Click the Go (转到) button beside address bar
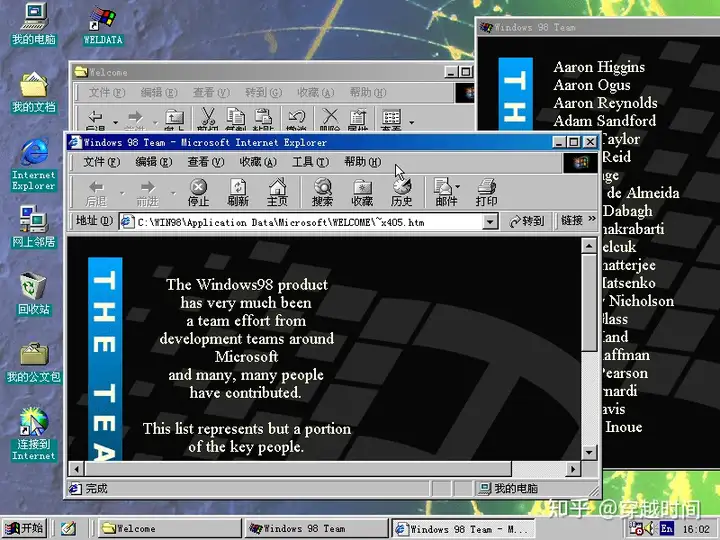The width and height of the screenshot is (720, 540). 527,221
